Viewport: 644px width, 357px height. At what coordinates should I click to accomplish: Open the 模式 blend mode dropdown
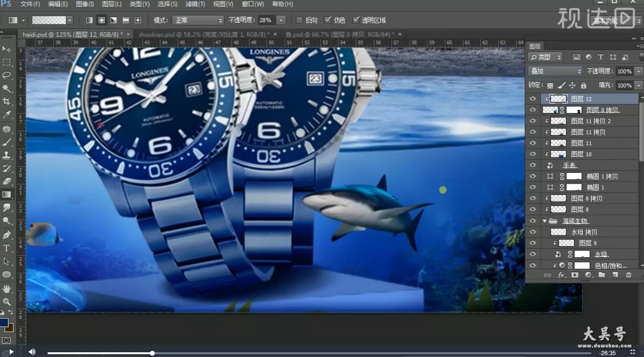pyautogui.click(x=198, y=20)
